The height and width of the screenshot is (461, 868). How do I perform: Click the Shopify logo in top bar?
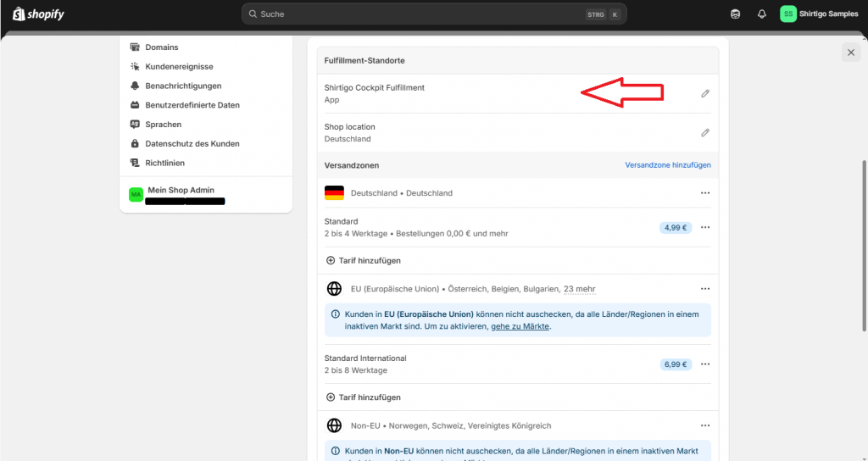coord(38,14)
